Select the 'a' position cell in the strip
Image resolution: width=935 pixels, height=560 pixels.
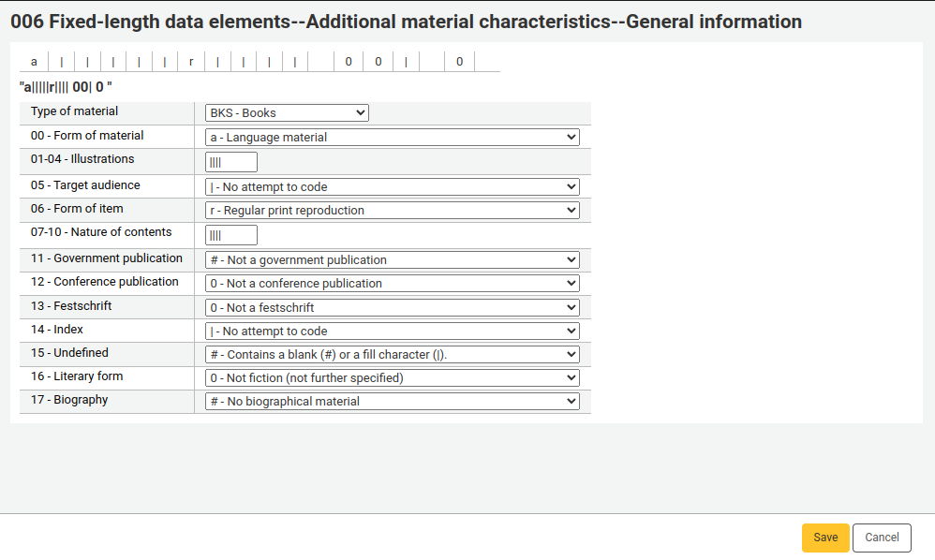(x=34, y=62)
